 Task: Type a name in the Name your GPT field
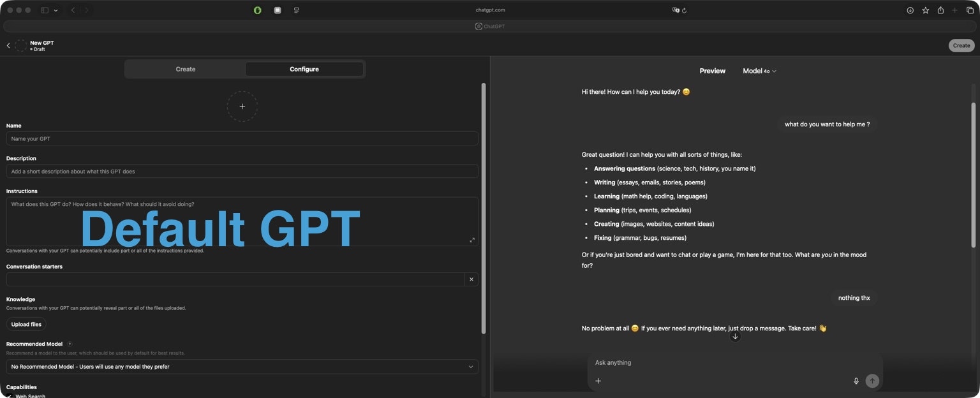[242, 138]
